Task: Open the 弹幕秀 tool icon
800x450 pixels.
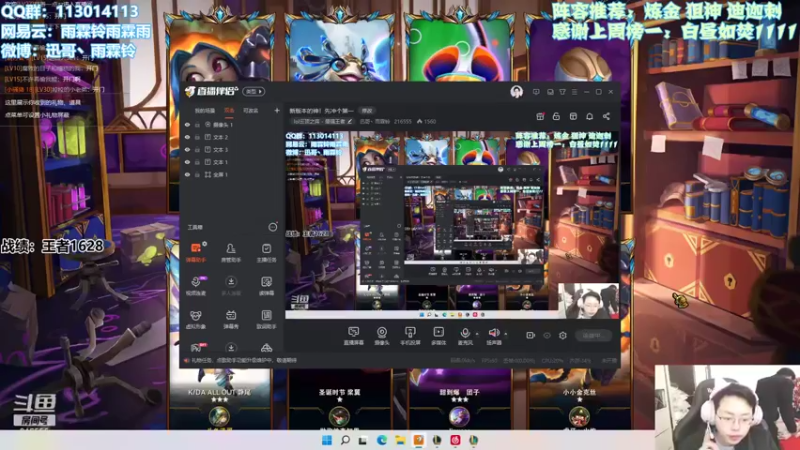Action: (x=231, y=319)
